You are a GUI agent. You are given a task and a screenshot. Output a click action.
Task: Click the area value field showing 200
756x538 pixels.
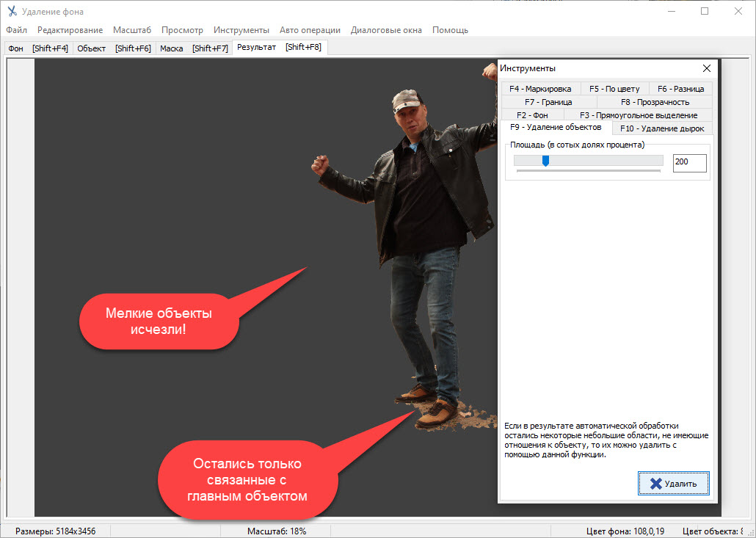tap(689, 163)
